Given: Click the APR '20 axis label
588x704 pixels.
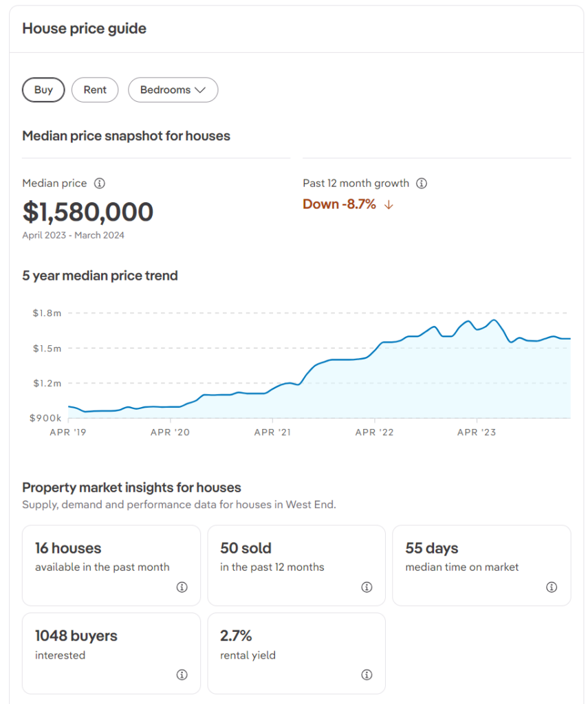Looking at the screenshot, I should pyautogui.click(x=170, y=432).
